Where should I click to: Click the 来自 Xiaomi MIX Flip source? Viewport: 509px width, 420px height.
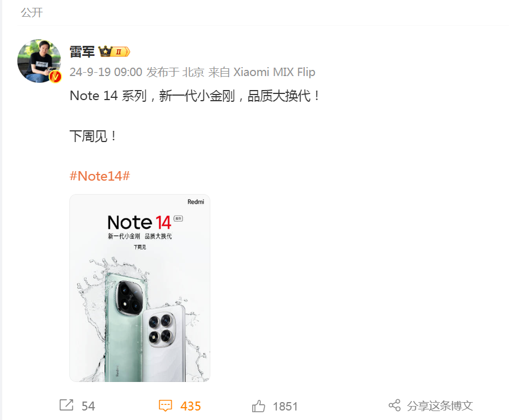[262, 72]
